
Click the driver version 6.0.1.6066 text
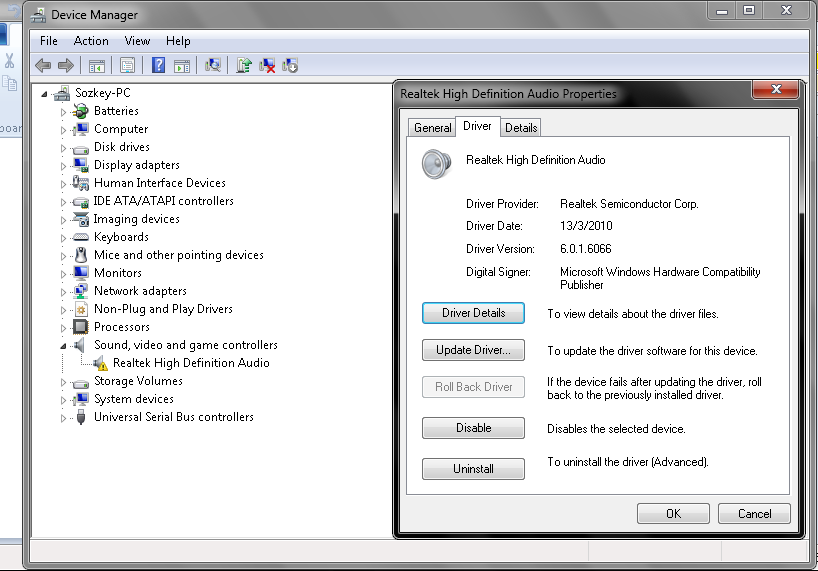[x=585, y=249]
